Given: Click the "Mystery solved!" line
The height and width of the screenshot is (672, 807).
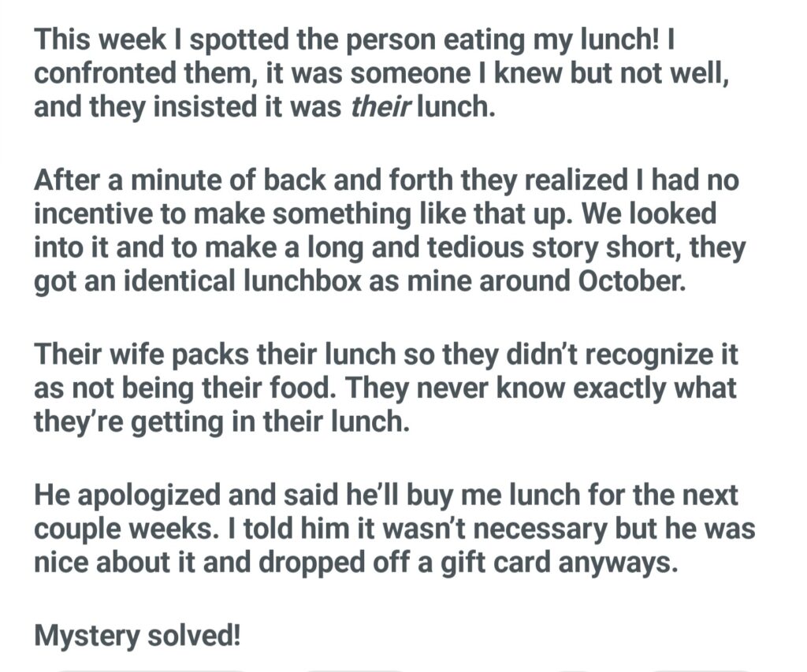Looking at the screenshot, I should pyautogui.click(x=137, y=635).
